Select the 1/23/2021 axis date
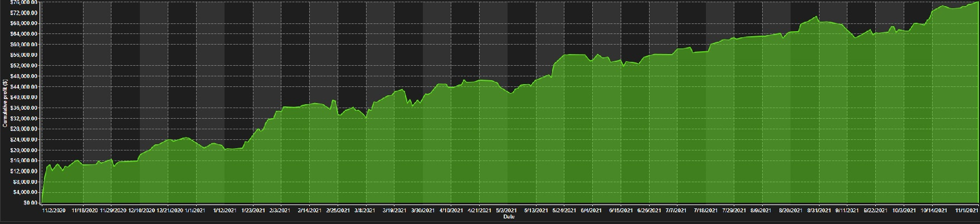This screenshot has height=224, width=980. [x=252, y=211]
